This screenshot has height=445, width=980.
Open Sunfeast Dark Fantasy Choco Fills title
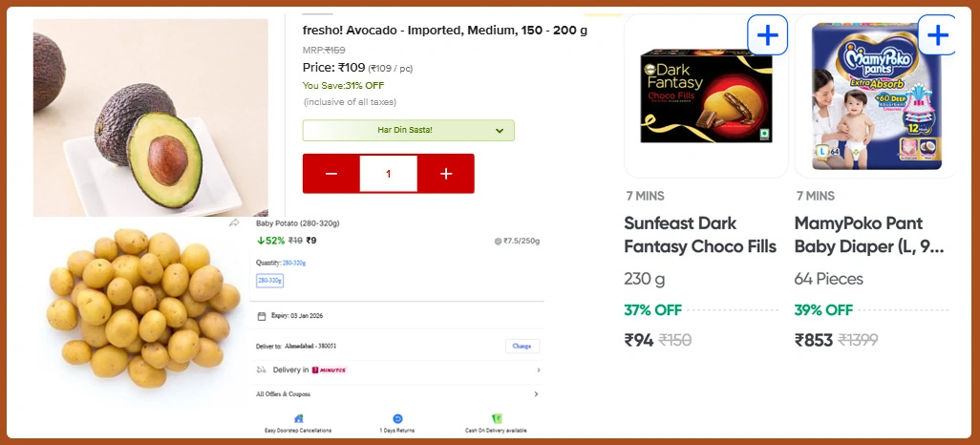point(699,235)
